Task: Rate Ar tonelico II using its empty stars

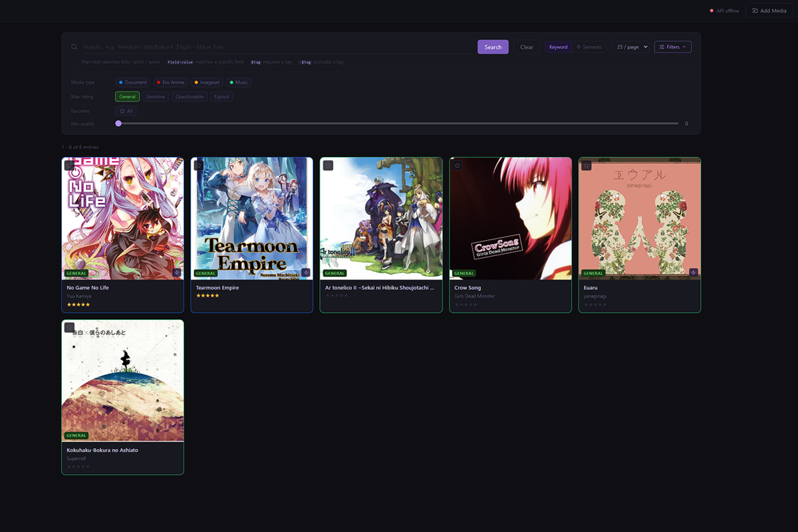Action: pos(336,295)
